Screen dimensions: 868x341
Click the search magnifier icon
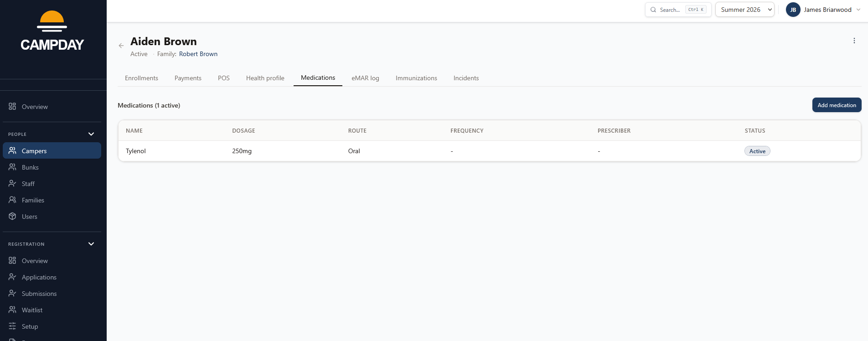(653, 10)
